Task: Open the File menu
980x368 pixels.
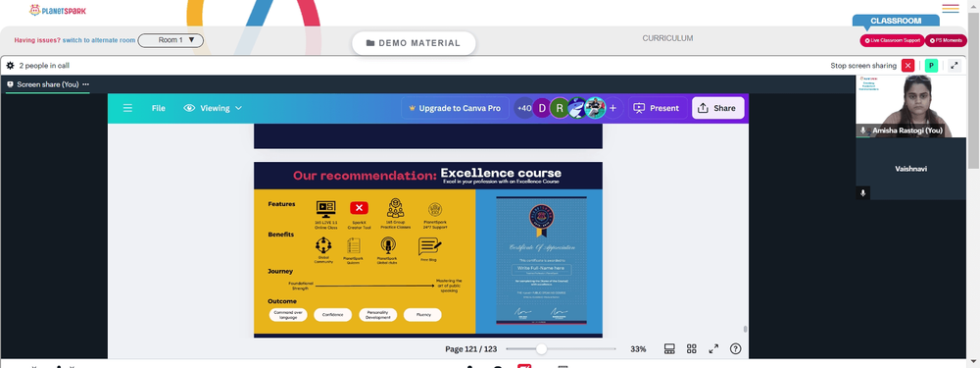Action: 158,108
